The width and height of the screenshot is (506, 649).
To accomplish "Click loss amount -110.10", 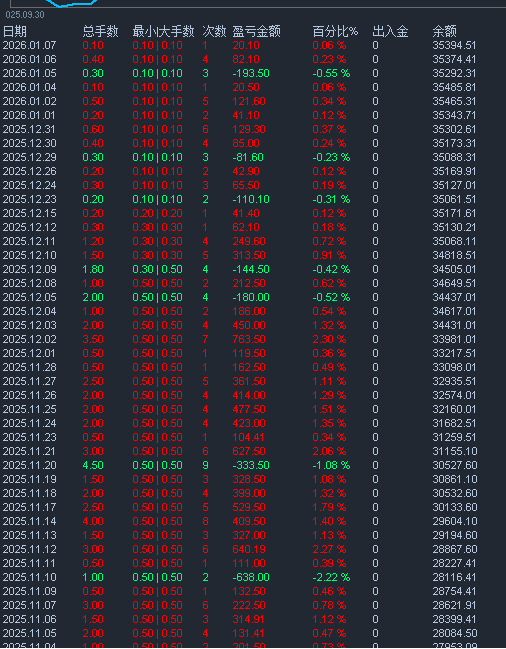I will click(251, 200).
